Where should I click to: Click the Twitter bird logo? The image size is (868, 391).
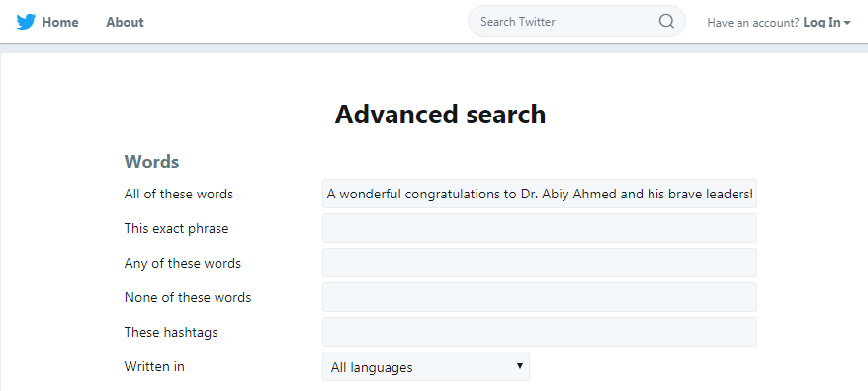(x=26, y=22)
